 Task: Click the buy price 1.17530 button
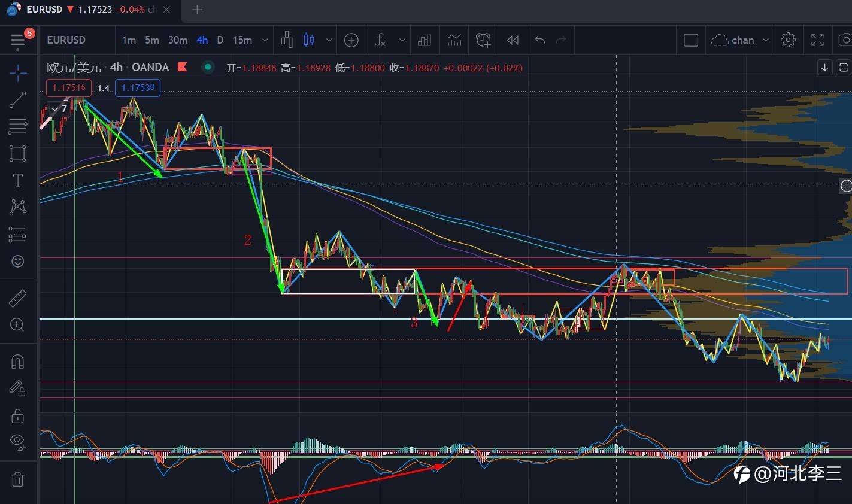138,88
